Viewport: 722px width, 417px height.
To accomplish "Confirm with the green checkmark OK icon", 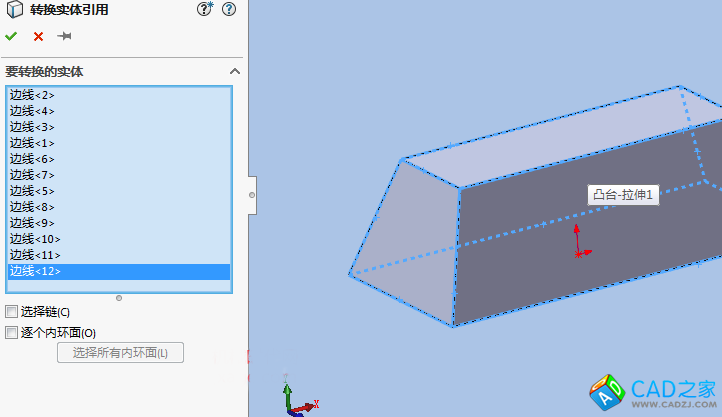I will click(11, 36).
